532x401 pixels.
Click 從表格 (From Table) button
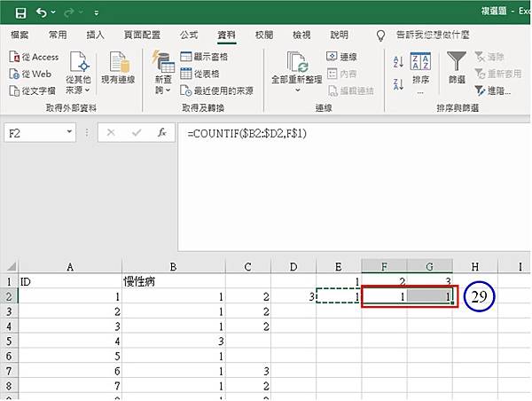point(199,74)
